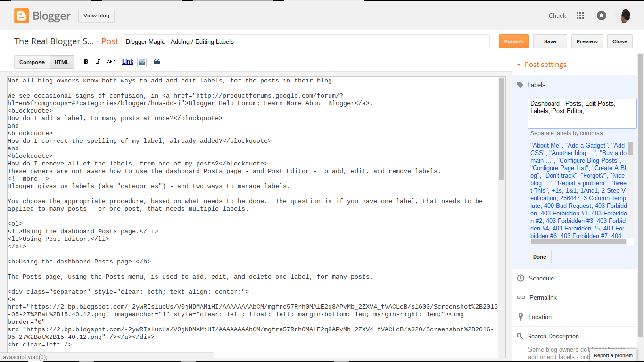Add the "400 Bad Request" label suggestion
Image resolution: width=644 pixels, height=362 pixels.
tap(569, 206)
